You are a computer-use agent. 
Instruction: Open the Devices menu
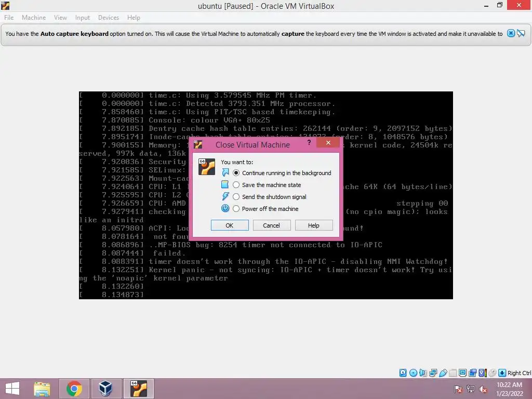tap(109, 18)
